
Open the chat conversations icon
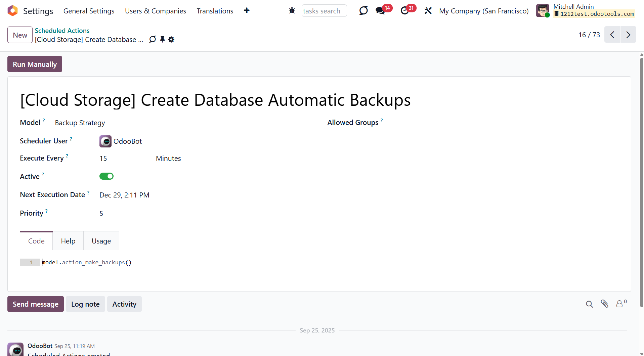pos(380,11)
